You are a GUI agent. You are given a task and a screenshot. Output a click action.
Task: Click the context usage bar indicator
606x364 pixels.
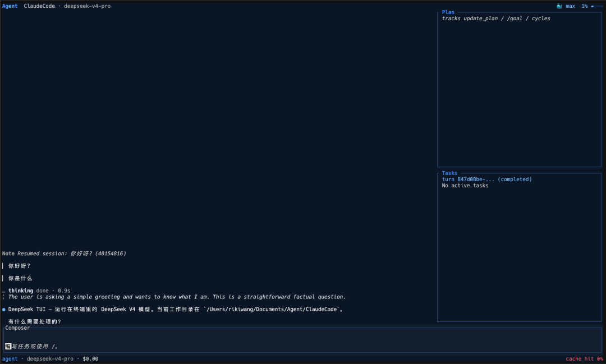click(x=596, y=6)
